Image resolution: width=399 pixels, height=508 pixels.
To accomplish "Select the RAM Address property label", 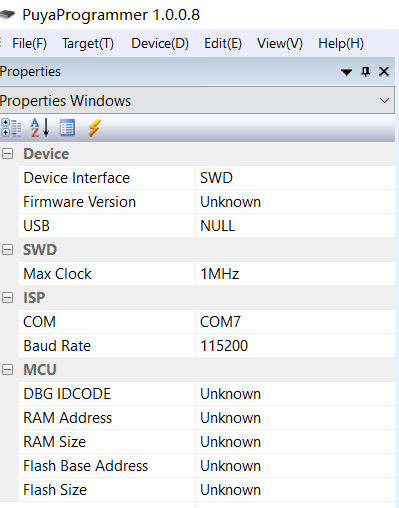I will pos(68,418).
